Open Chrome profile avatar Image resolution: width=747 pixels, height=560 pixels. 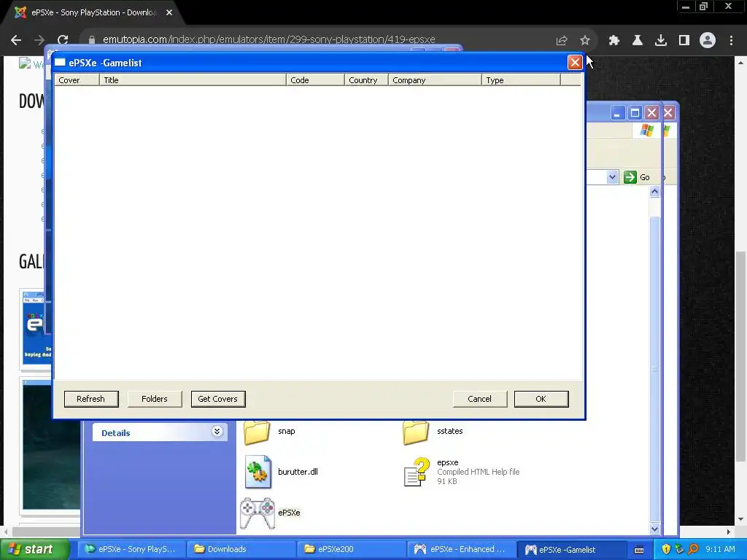708,41
